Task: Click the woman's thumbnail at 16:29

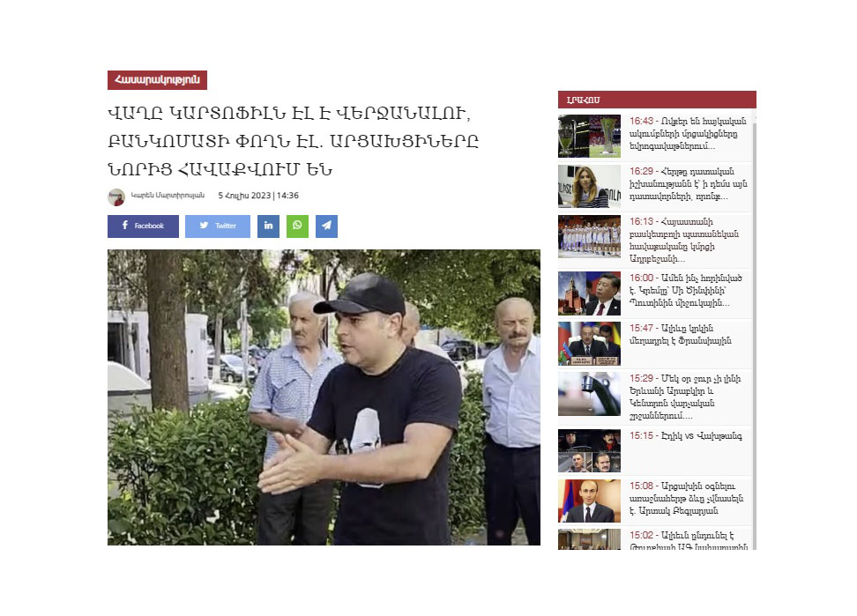Action: pos(589,186)
